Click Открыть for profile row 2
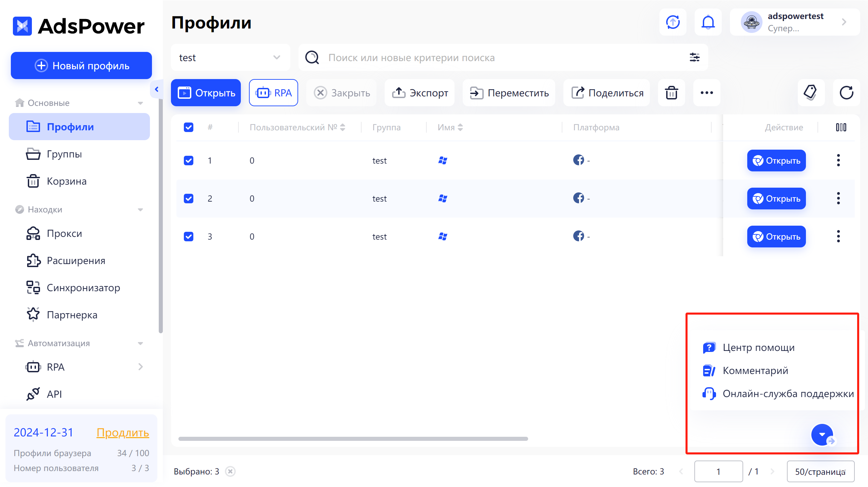Viewport: 868px width, 487px height. 776,198
